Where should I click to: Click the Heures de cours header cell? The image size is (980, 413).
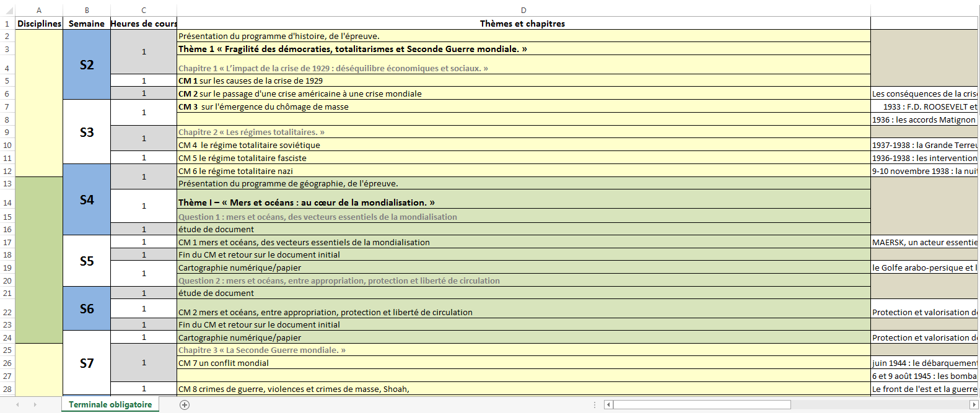coord(144,24)
